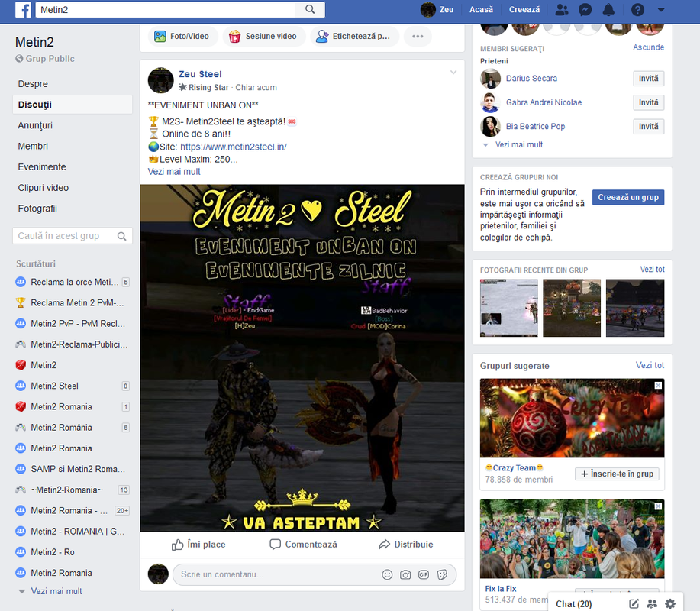This screenshot has height=611, width=700.
Task: Open Clipuri video group section
Action: click(x=44, y=188)
